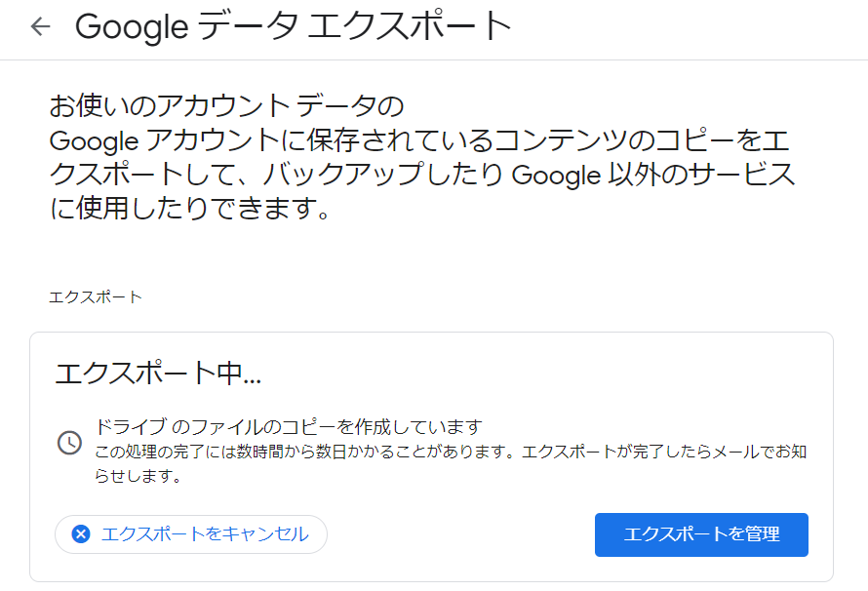Click the word Google in the title

tap(130, 27)
